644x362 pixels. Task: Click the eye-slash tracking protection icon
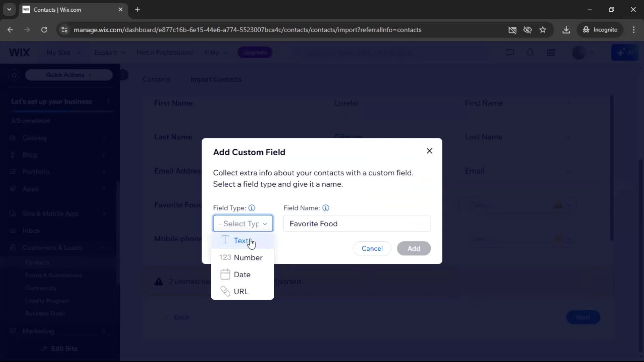point(527,30)
